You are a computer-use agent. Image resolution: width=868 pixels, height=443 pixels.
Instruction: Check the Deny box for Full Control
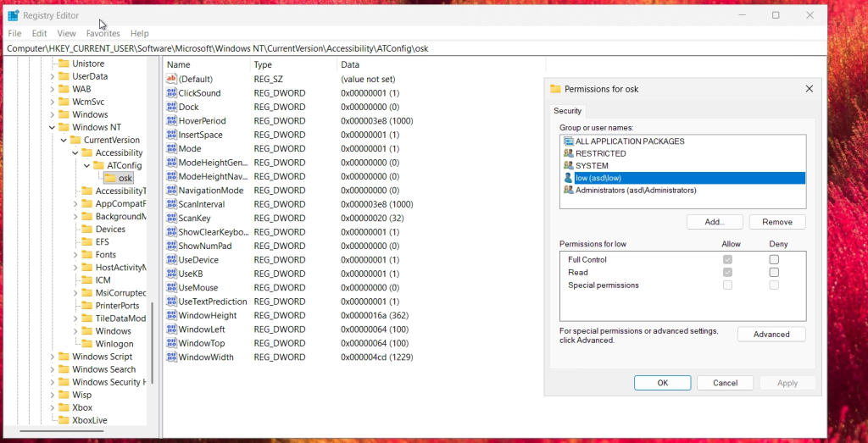pyautogui.click(x=774, y=260)
